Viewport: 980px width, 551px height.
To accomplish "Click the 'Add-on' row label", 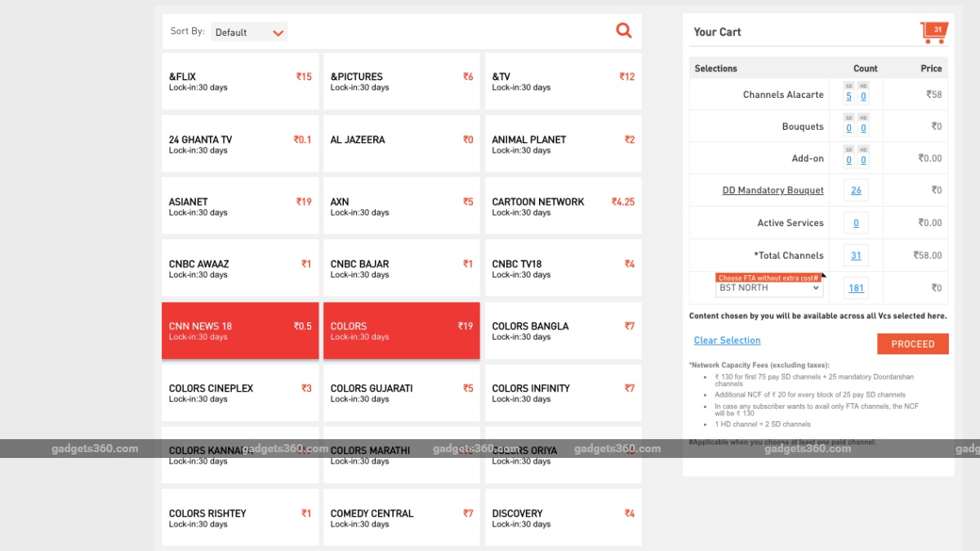I will [808, 158].
